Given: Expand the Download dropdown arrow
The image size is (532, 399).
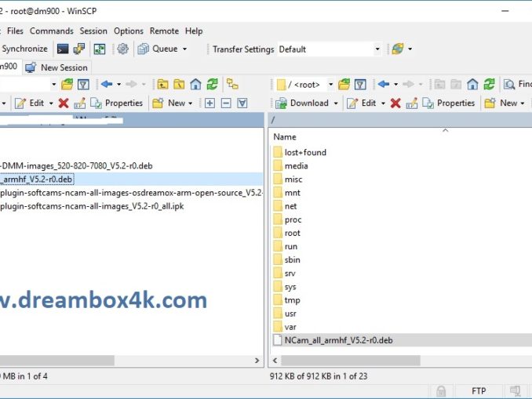Looking at the screenshot, I should pyautogui.click(x=336, y=103).
